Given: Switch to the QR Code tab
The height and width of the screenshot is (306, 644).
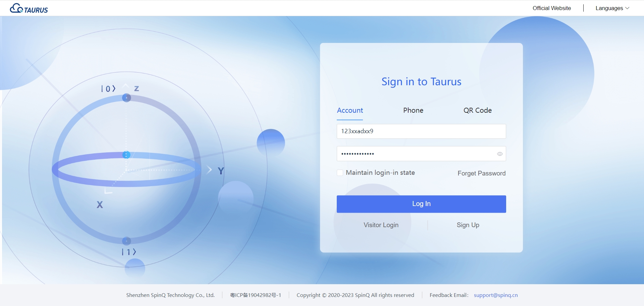Looking at the screenshot, I should tap(477, 110).
